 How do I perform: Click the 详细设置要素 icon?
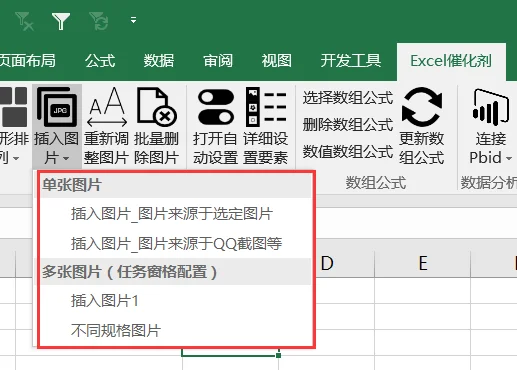[266, 107]
